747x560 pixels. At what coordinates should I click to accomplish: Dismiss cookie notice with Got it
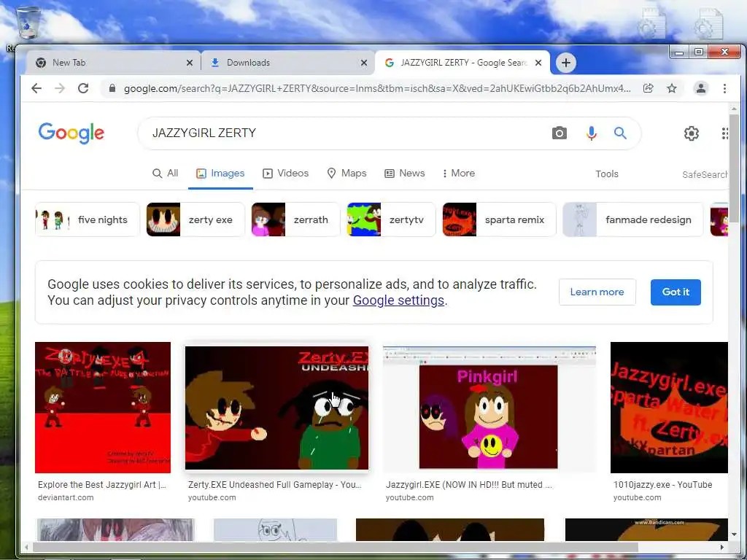point(676,292)
